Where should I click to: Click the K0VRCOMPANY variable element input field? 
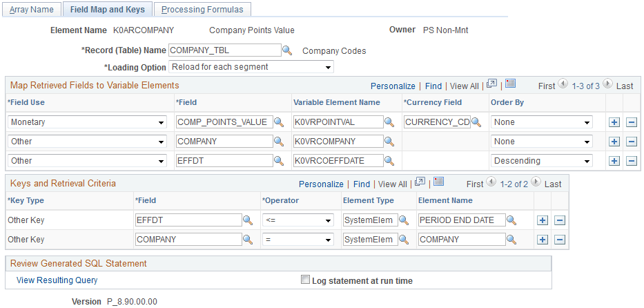[x=337, y=142]
